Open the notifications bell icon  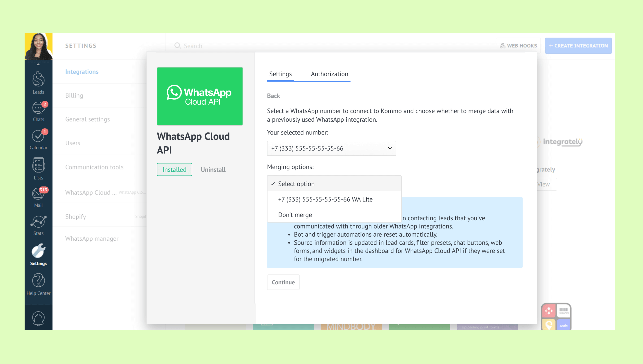[38, 319]
